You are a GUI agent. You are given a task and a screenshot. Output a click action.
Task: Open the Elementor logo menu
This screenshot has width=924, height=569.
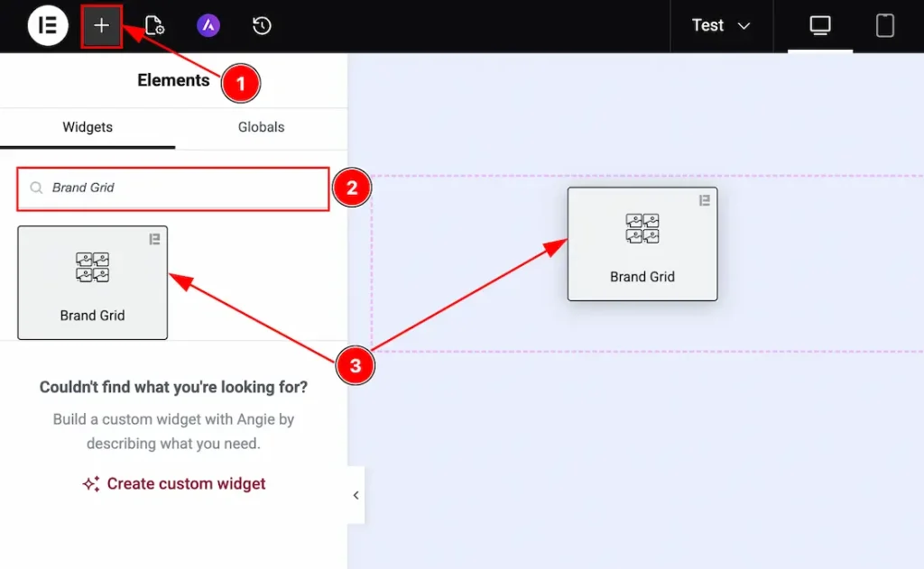click(48, 25)
